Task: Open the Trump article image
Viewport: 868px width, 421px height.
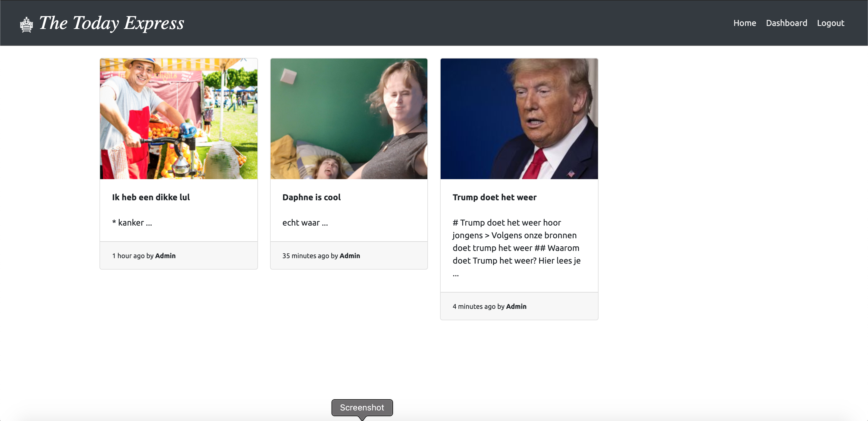Action: coord(519,119)
